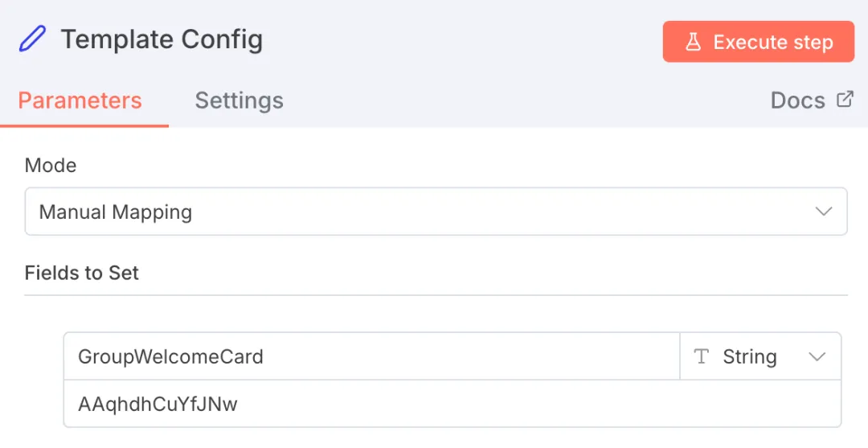Open the Docs link
Viewport: 868px width, 448px height.
pos(797,101)
